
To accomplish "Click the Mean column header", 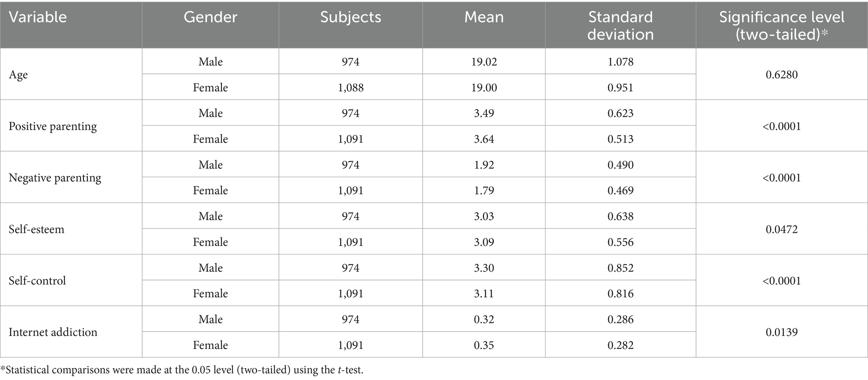I will tap(484, 17).
